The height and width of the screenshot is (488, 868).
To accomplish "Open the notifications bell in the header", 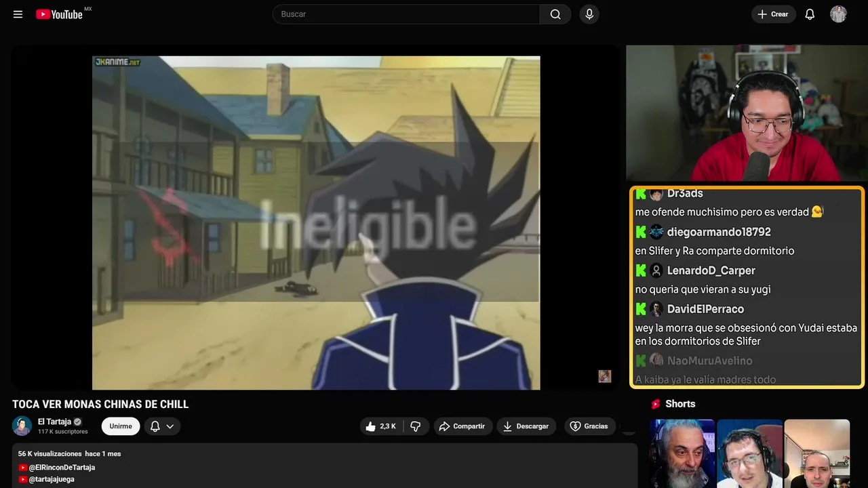I will [810, 14].
